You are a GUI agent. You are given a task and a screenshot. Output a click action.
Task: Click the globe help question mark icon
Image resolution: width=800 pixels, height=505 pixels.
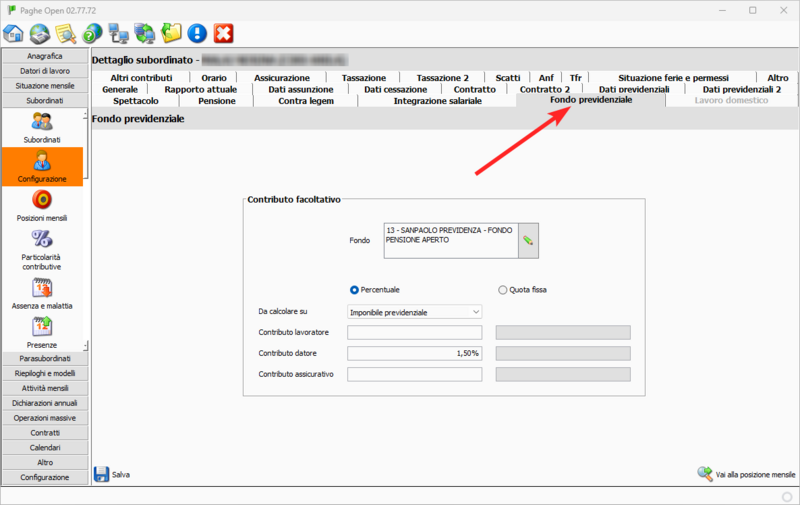tap(92, 33)
